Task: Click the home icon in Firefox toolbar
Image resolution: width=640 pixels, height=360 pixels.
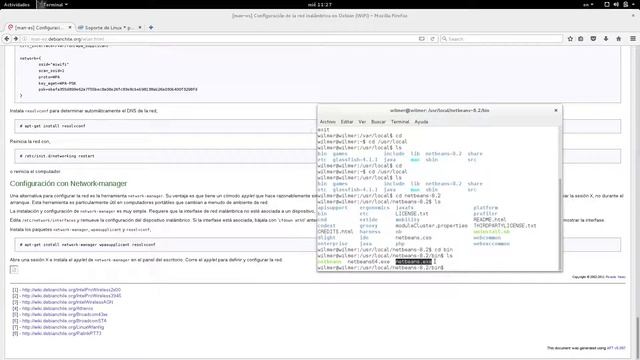Action: [619, 39]
